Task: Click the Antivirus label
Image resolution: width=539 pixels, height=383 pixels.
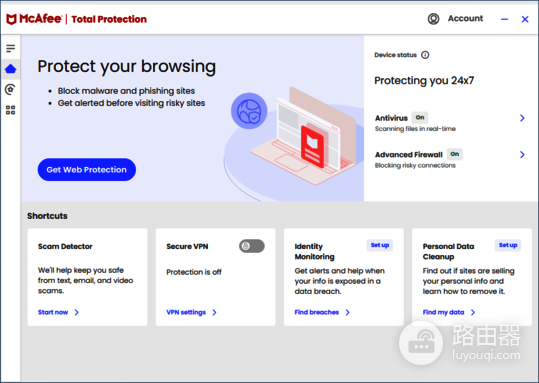Action: [391, 118]
